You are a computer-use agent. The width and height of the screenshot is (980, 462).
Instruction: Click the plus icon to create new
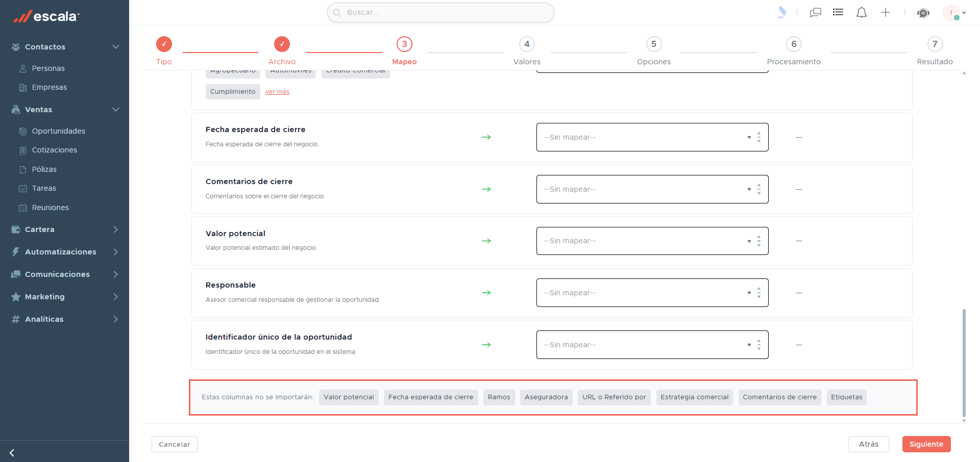pos(886,12)
